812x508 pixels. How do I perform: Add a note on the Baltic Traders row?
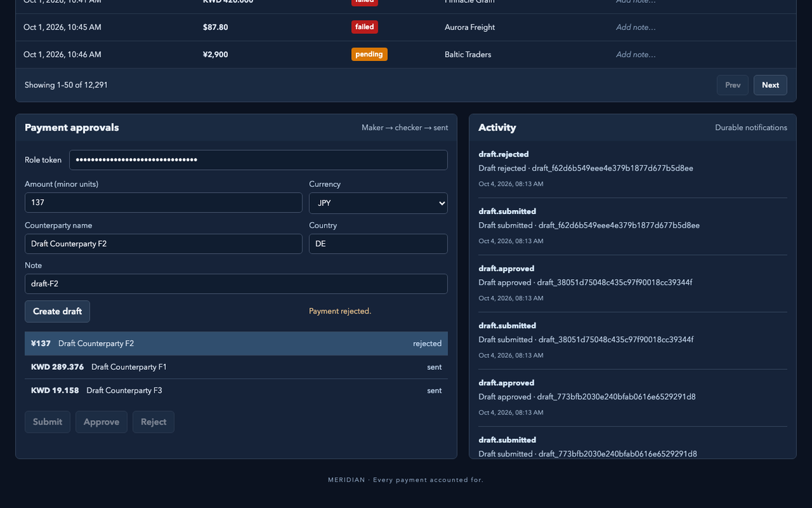click(x=635, y=54)
